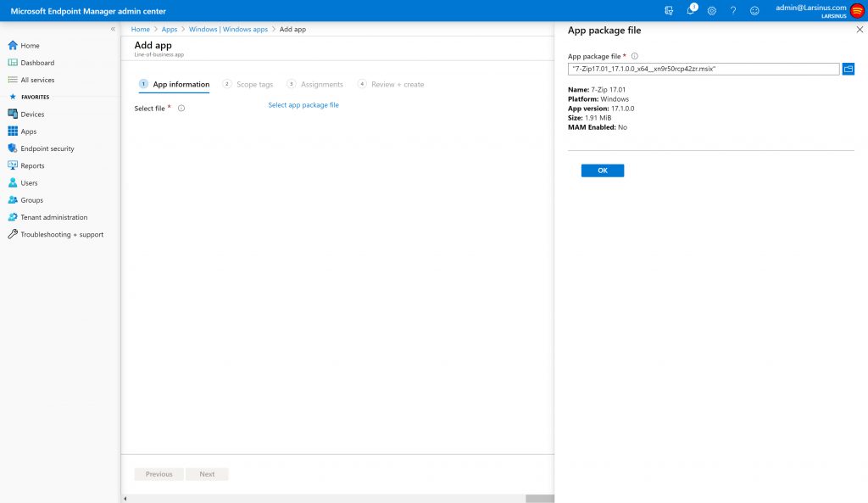Viewport: 868px width, 503px height.
Task: Switch to the App information step
Action: pos(175,84)
